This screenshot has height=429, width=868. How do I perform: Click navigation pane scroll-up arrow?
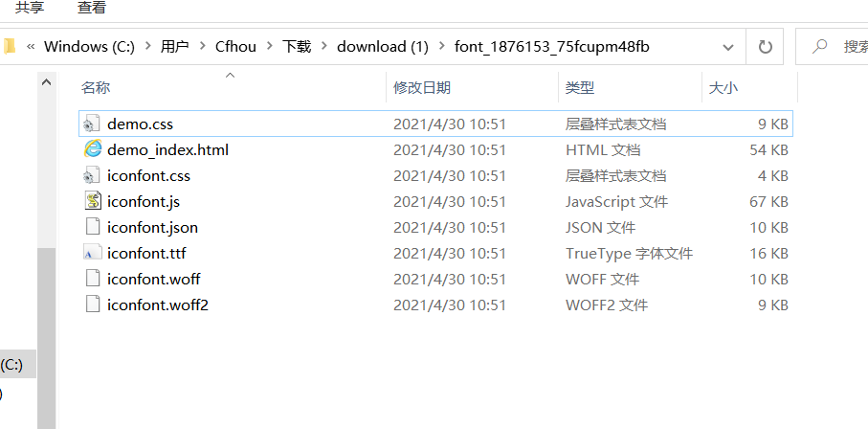point(47,82)
